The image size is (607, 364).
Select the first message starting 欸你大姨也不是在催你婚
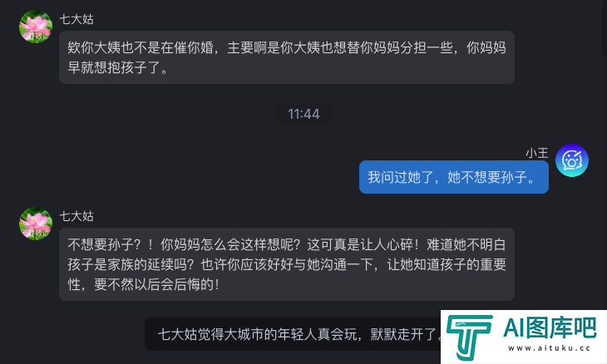pos(287,57)
